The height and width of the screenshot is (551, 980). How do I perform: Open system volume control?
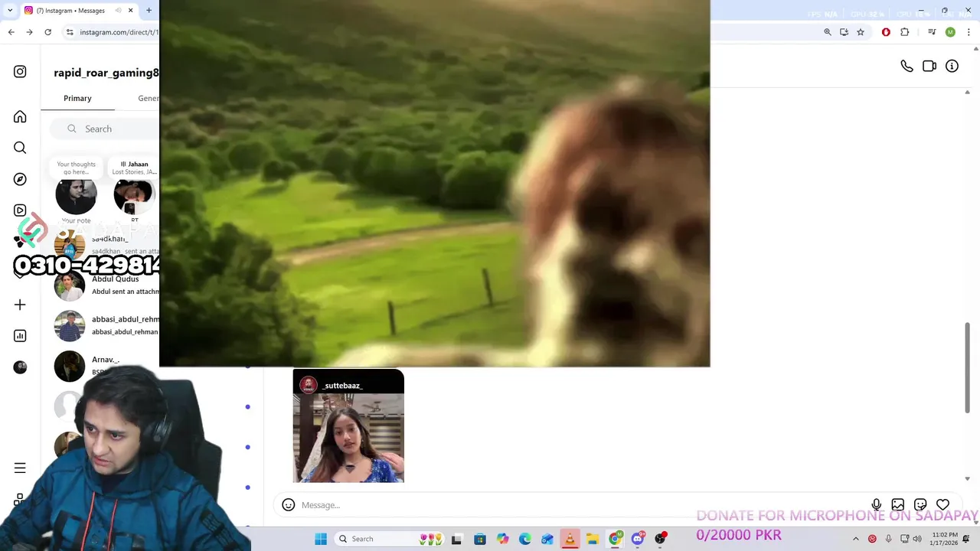917,539
